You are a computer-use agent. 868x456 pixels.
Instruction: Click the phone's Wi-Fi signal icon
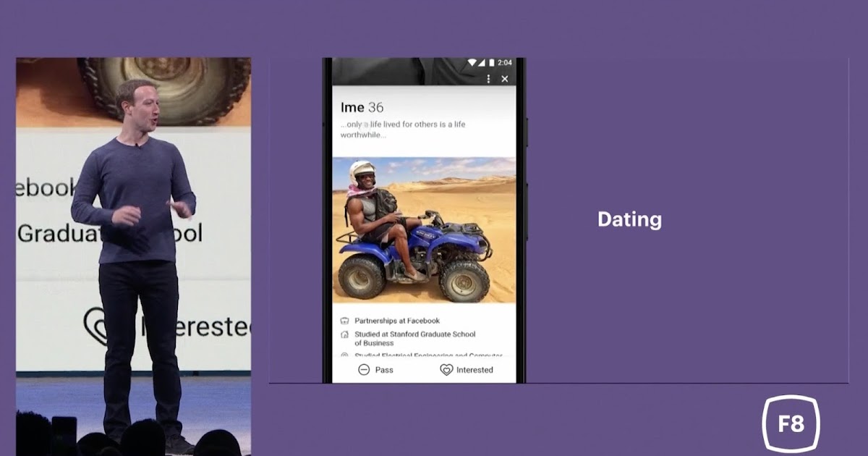pos(473,63)
